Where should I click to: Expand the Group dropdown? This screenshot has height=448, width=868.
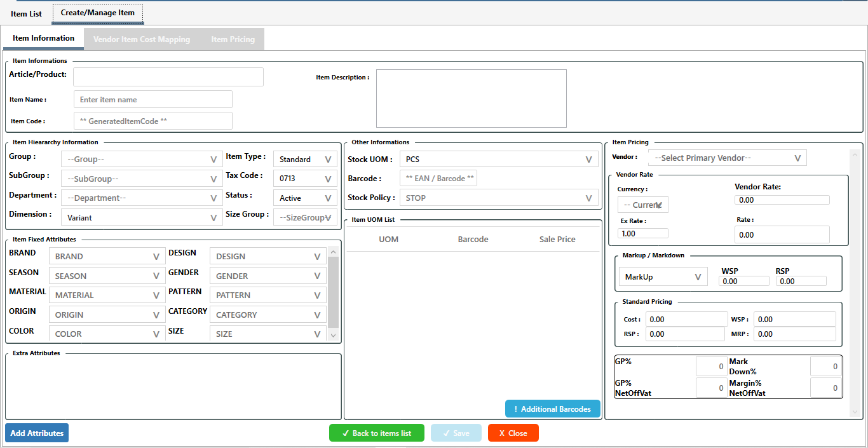(141, 160)
